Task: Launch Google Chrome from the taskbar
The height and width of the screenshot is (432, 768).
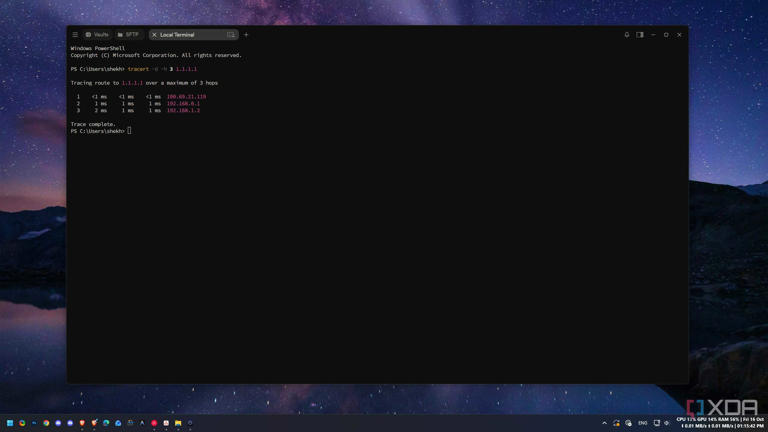Action: [46, 423]
